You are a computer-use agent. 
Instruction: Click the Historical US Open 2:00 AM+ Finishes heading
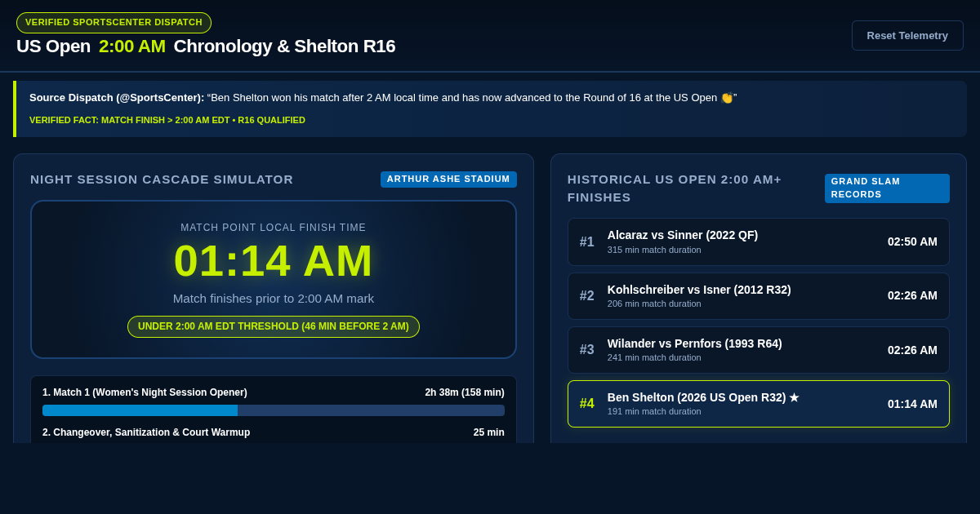click(x=675, y=188)
